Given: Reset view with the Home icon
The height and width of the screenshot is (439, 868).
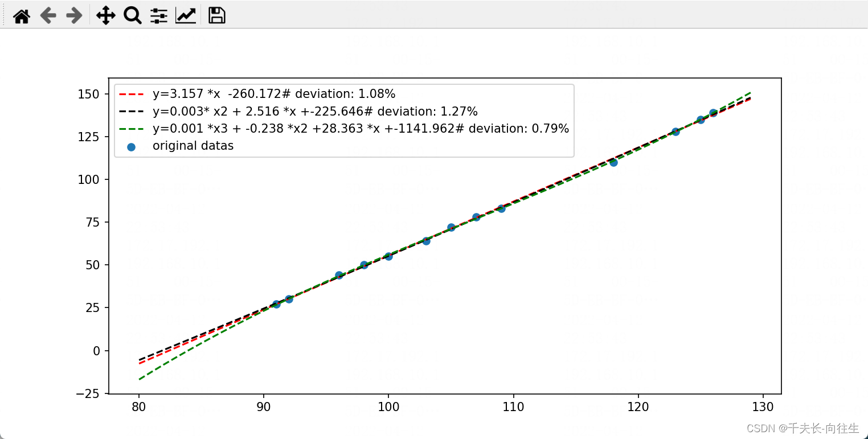Looking at the screenshot, I should [22, 15].
